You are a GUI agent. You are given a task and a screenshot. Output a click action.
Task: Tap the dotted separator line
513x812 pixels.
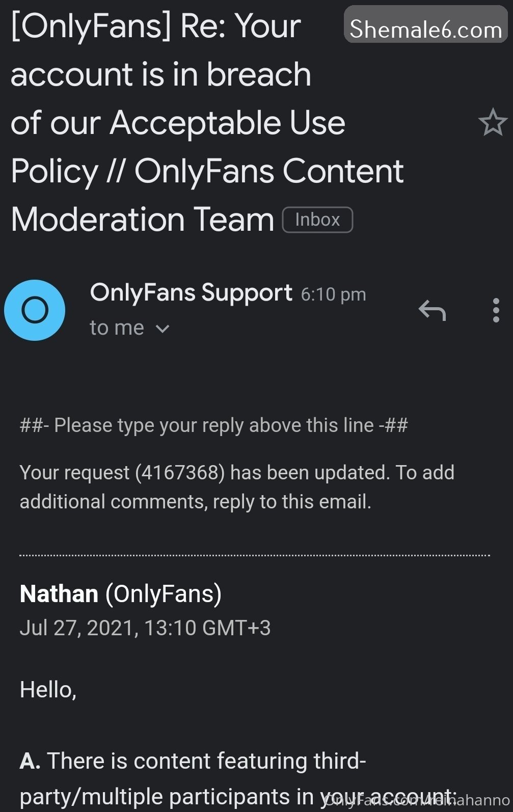click(255, 555)
